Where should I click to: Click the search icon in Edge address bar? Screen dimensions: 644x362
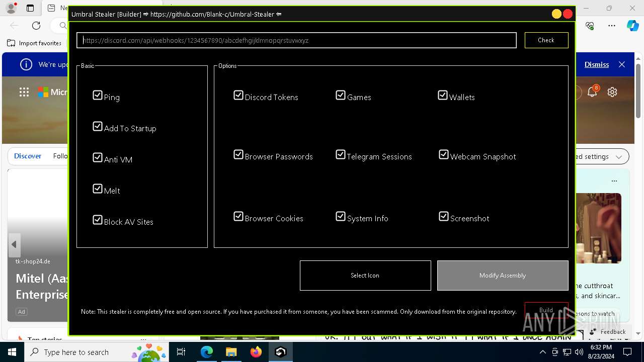point(63,26)
